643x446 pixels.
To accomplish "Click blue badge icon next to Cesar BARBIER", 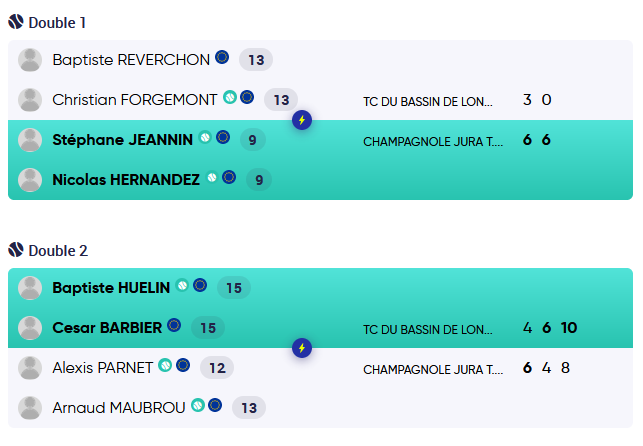I will click(x=174, y=326).
